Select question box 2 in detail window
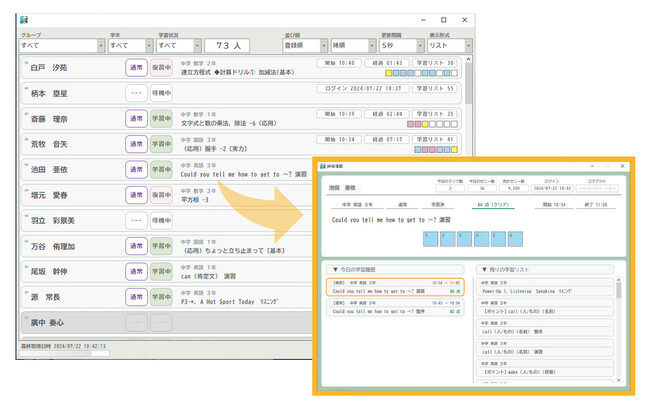650x409 pixels. pyautogui.click(x=447, y=239)
